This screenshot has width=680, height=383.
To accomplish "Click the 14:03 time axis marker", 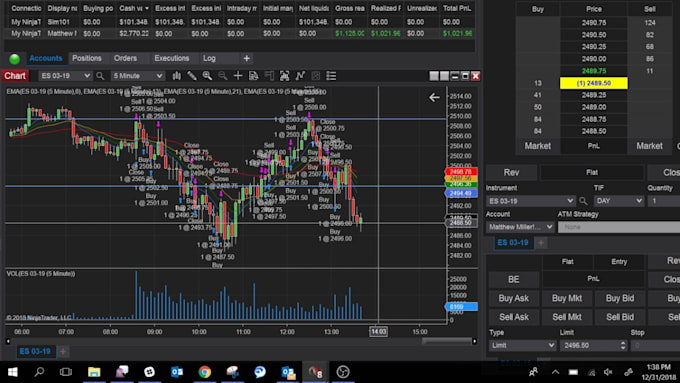I will 378,332.
